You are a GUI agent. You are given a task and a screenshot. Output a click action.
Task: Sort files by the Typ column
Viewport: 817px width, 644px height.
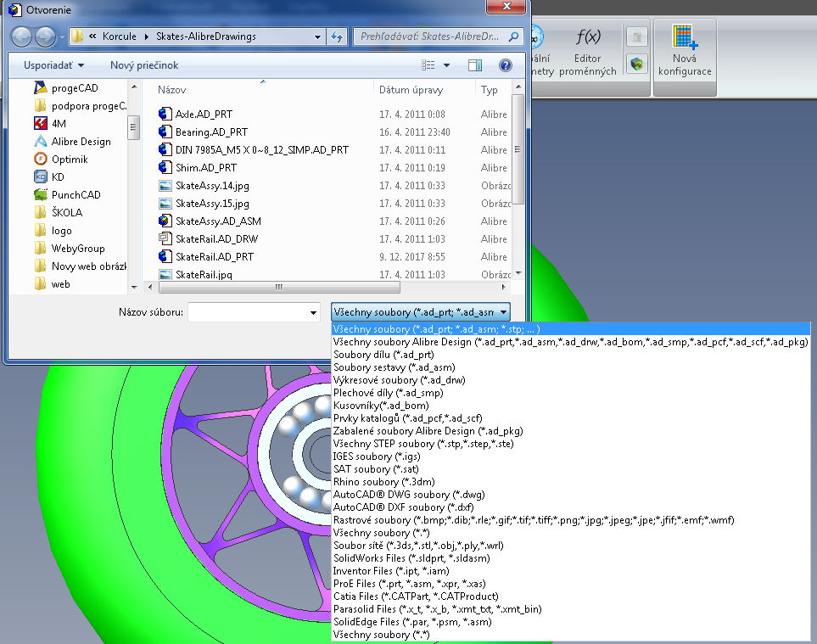[490, 90]
